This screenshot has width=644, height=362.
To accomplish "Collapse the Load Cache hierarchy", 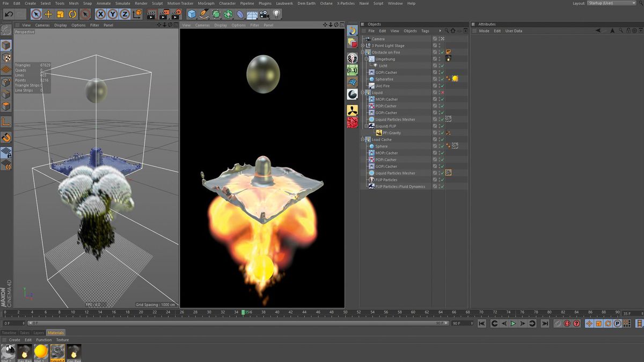I will click(x=364, y=139).
